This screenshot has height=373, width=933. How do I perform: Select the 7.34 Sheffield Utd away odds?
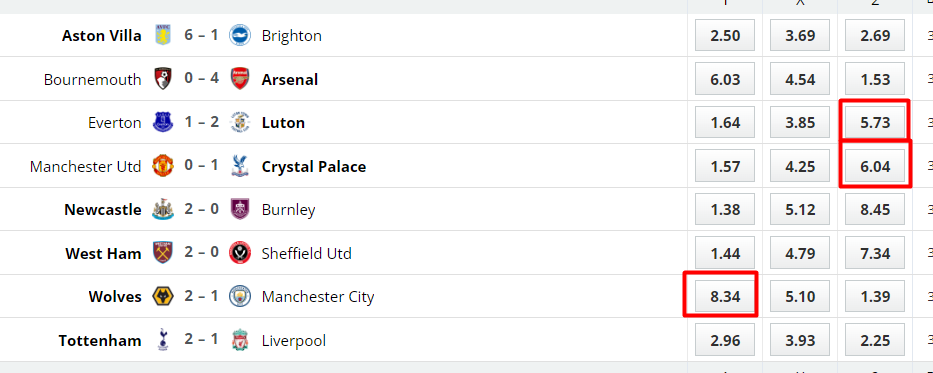875,253
